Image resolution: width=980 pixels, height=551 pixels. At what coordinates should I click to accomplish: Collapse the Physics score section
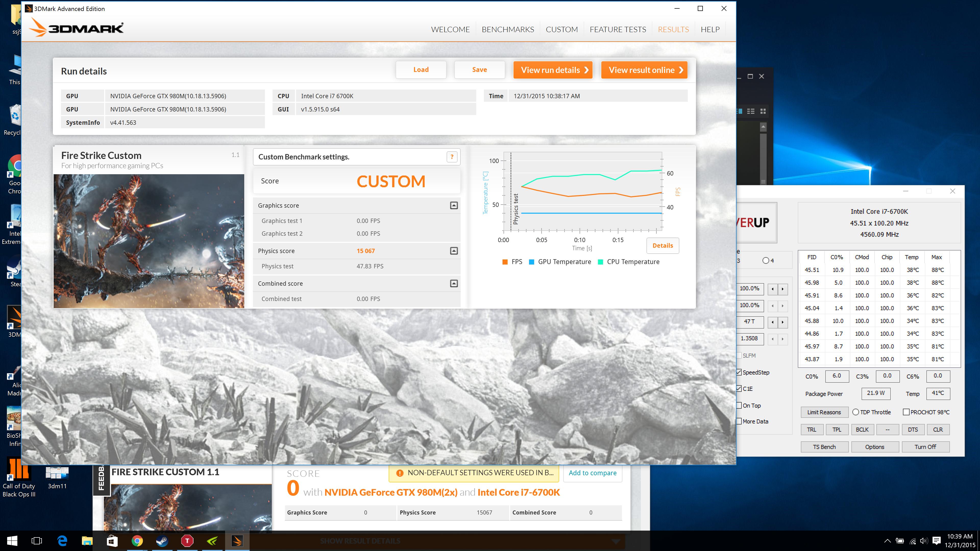(454, 251)
